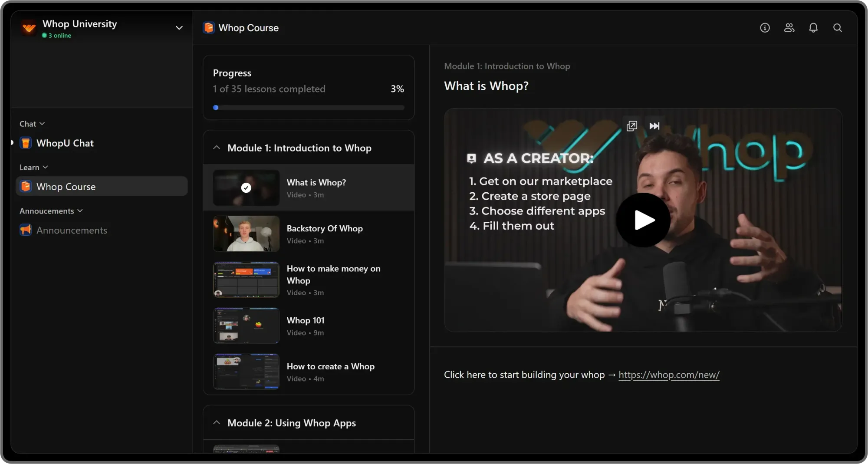
Task: Open the Backstory Of Whop lesson thumbnail
Action: (x=246, y=234)
